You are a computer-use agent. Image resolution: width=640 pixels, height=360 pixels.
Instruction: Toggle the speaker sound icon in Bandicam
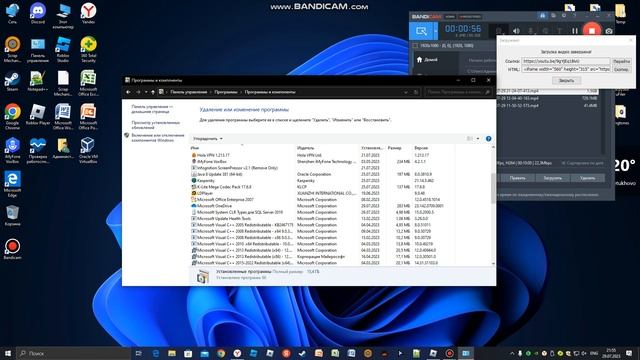click(516, 31)
